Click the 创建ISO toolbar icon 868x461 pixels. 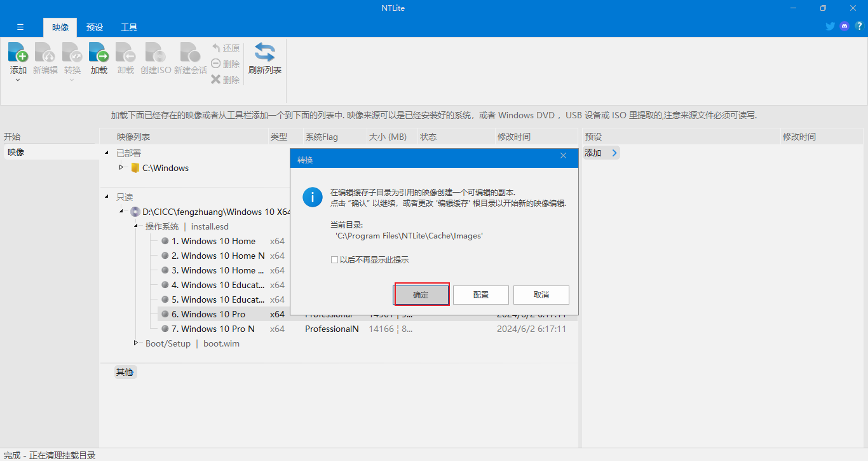[156, 52]
